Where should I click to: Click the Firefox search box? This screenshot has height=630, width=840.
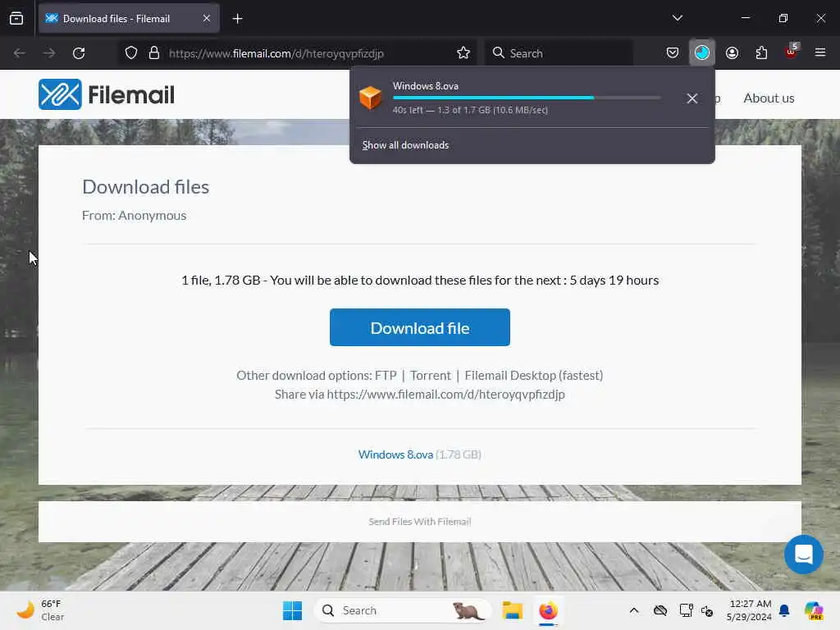tap(559, 53)
